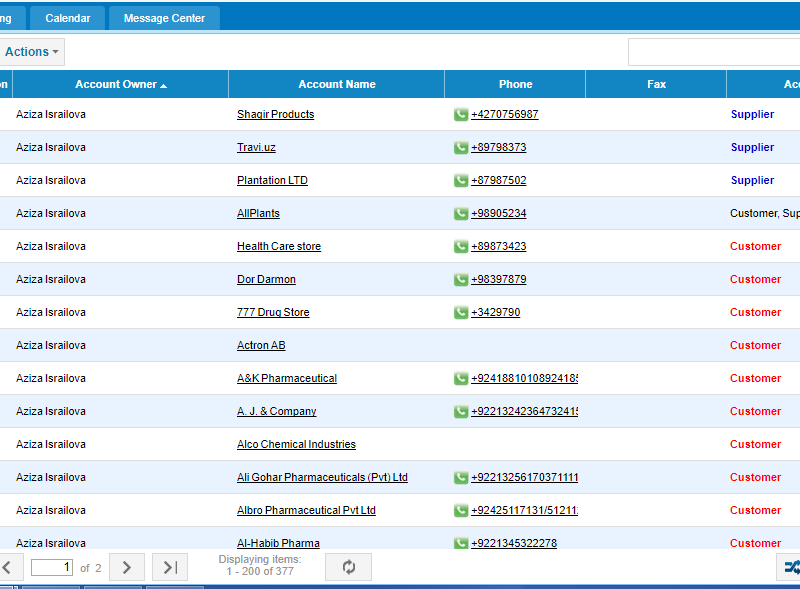This screenshot has height=589, width=800.
Task: Switch to the Calendar tab
Action: coord(67,18)
